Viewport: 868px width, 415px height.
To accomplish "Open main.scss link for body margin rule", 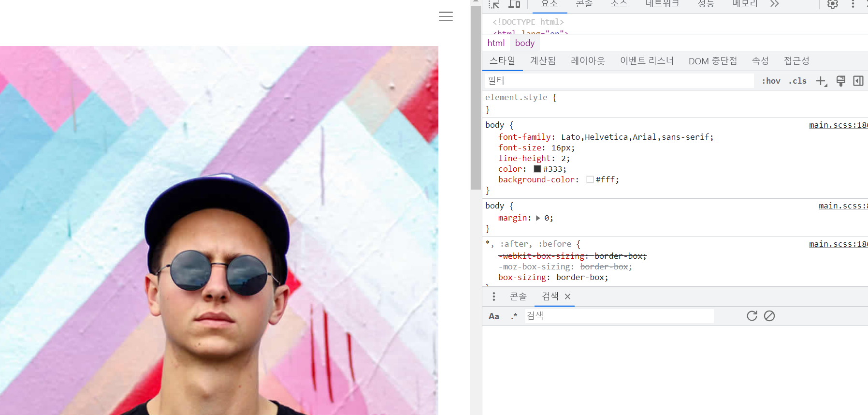I will point(843,206).
